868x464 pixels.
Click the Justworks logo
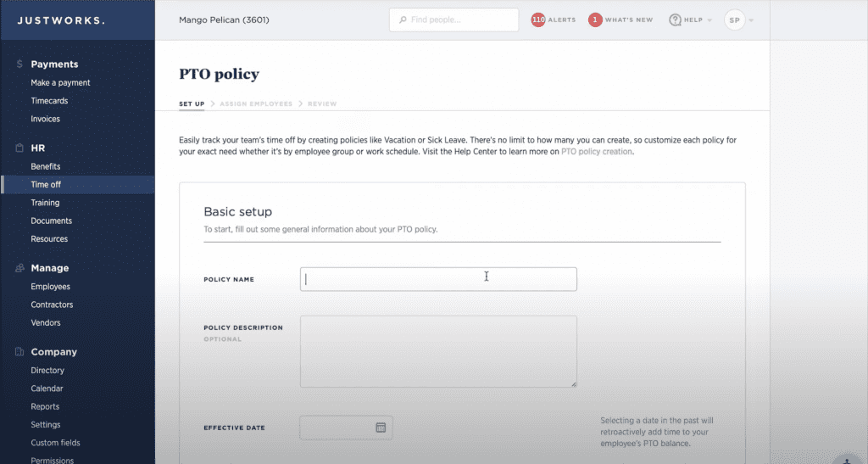(61, 20)
